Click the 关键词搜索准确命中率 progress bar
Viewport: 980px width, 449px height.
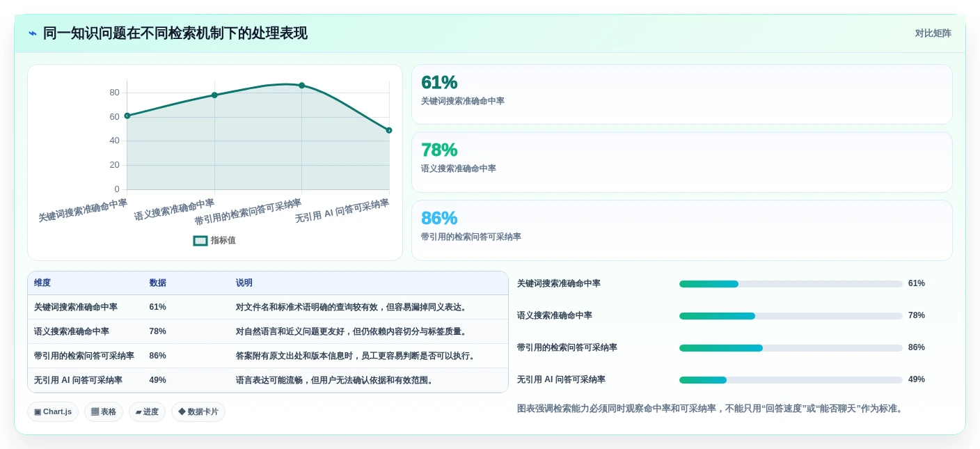791,284
